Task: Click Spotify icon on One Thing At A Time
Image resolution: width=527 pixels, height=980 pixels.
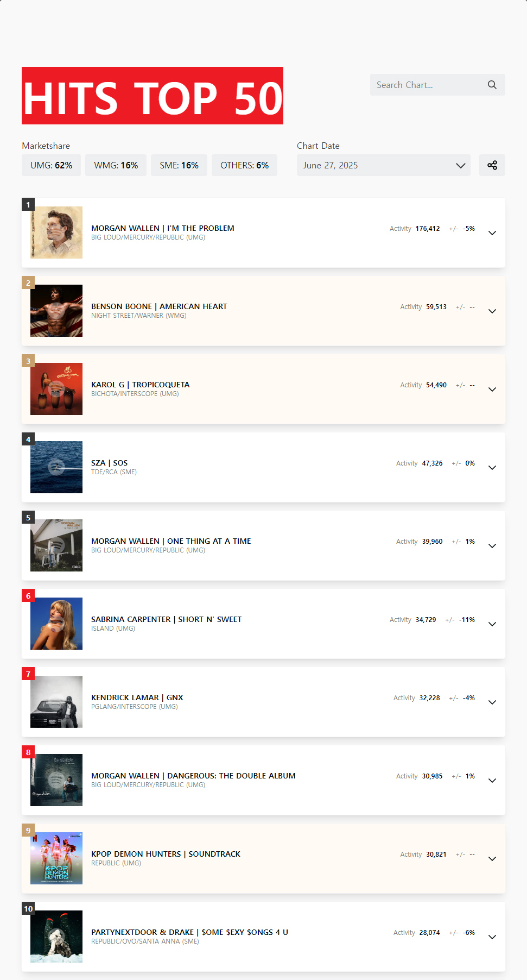Action: (x=56, y=545)
